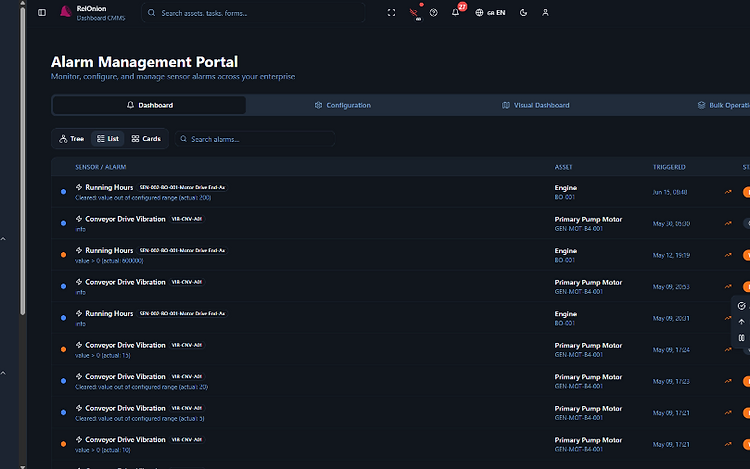The width and height of the screenshot is (750, 469).
Task: Open the Visual Dashboard tab
Action: tap(535, 105)
